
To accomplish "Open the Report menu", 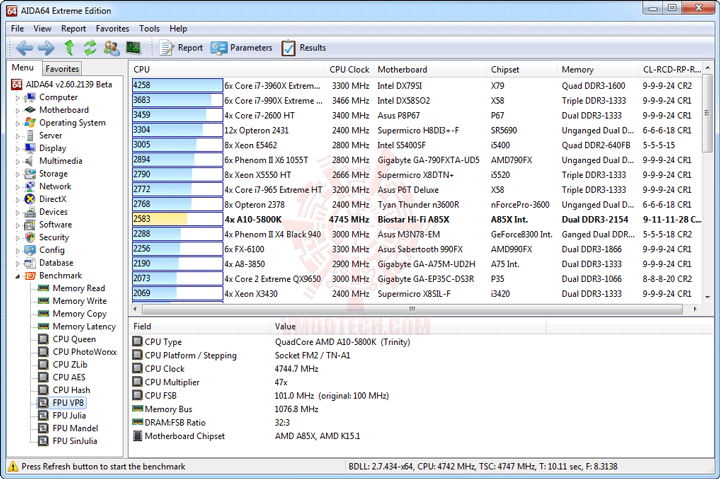I will point(73,28).
